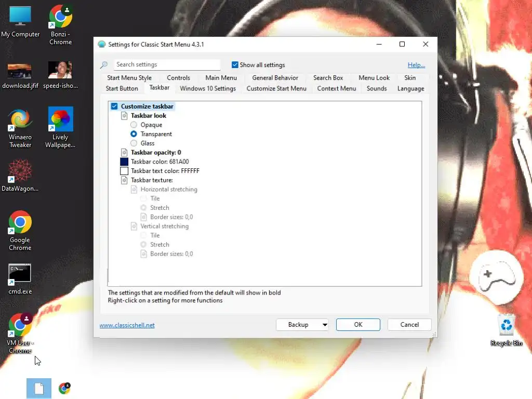Open Bonzi - Chrome desktop shortcut
Image resolution: width=532 pixels, height=399 pixels.
tap(60, 25)
